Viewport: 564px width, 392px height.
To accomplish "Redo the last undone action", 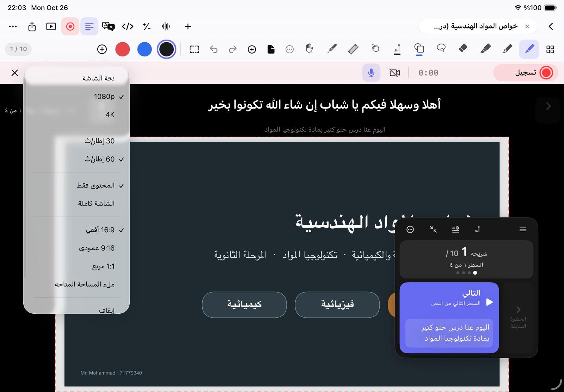I will [233, 49].
